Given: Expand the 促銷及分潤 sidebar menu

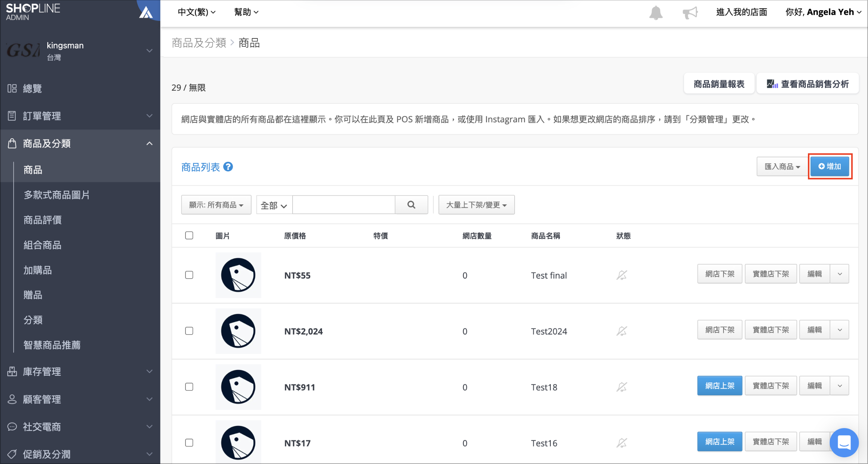Looking at the screenshot, I should point(80,454).
